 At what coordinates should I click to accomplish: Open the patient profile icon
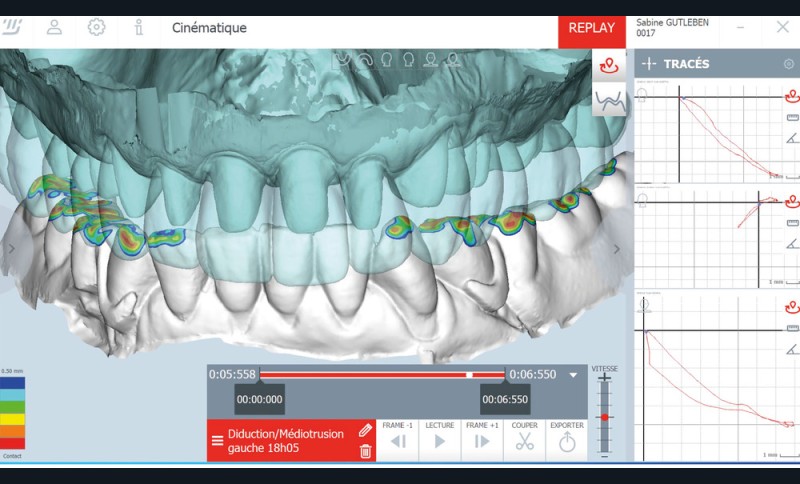click(x=55, y=28)
